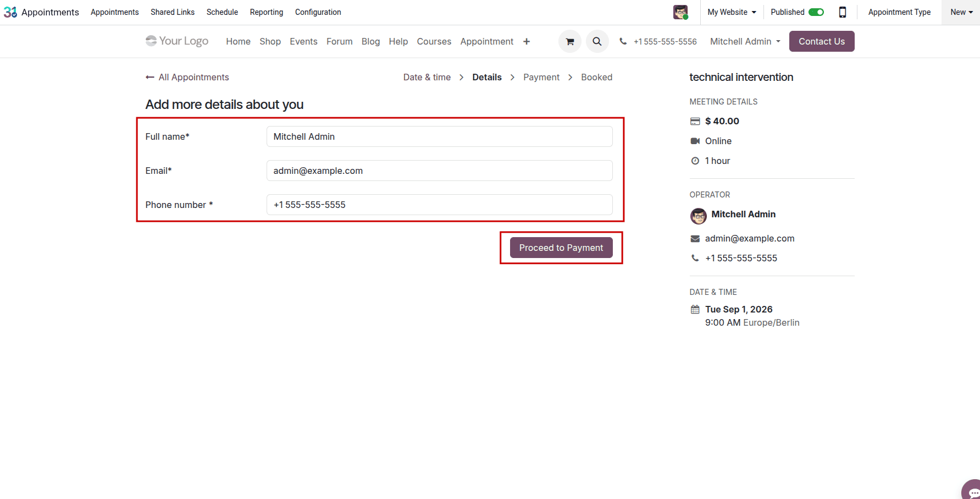Screen dimensions: 980x499
Task: Go to the Courses page
Action: tap(434, 41)
